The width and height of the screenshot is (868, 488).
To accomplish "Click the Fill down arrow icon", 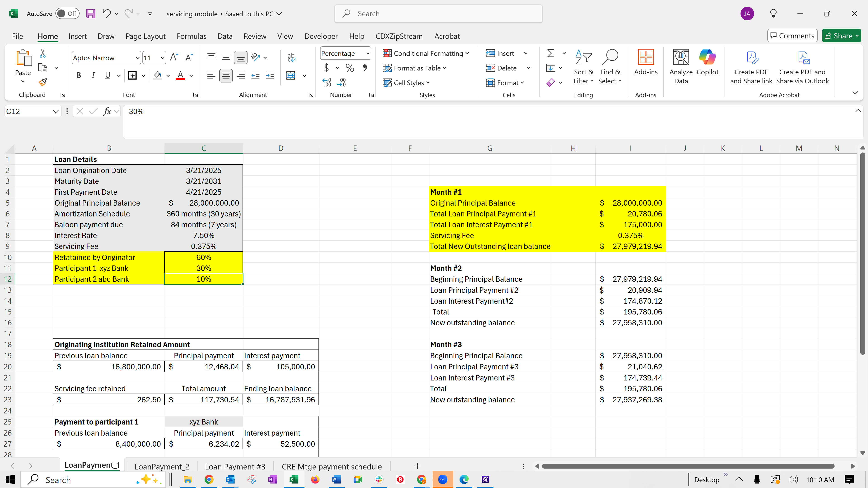I will [551, 68].
